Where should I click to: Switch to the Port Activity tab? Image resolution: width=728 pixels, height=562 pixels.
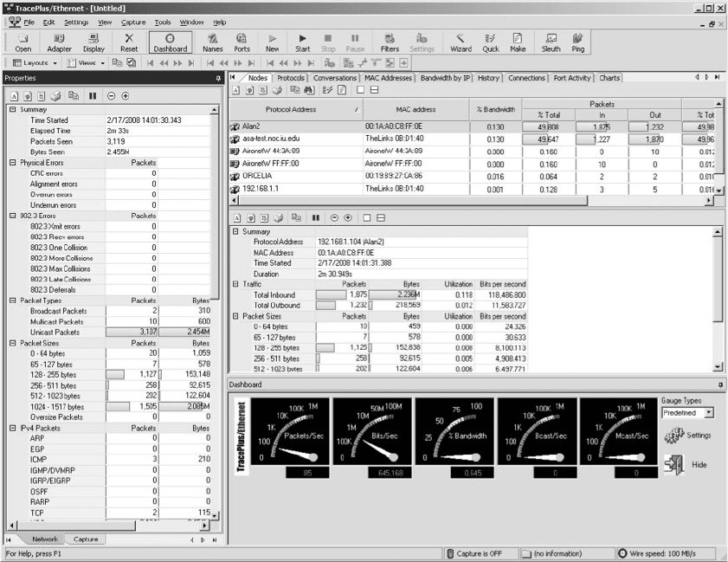572,78
